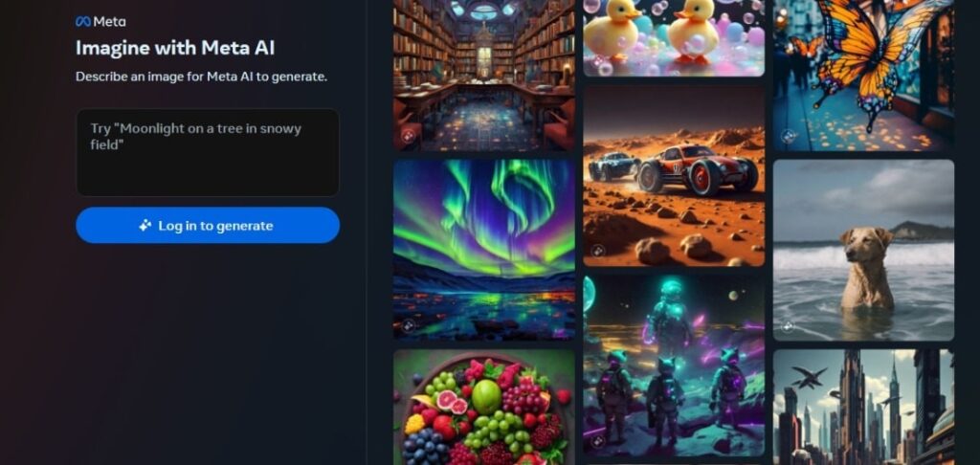Open the vintage cars on Mars image
This screenshot has height=465, width=980.
click(x=674, y=176)
